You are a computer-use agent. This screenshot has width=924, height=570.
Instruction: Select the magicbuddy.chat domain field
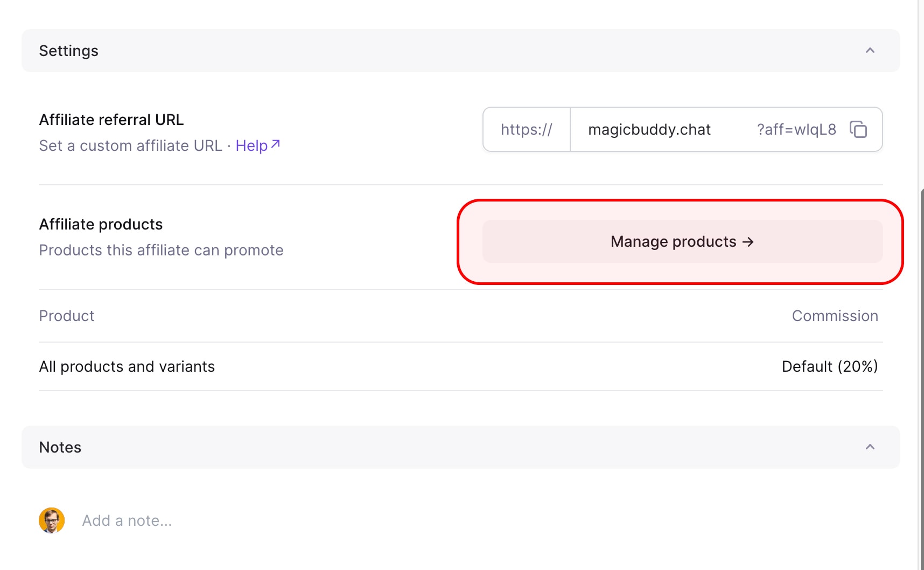(649, 129)
